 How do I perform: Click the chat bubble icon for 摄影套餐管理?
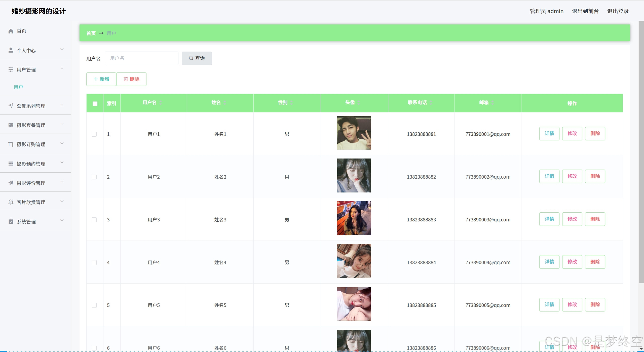click(11, 125)
